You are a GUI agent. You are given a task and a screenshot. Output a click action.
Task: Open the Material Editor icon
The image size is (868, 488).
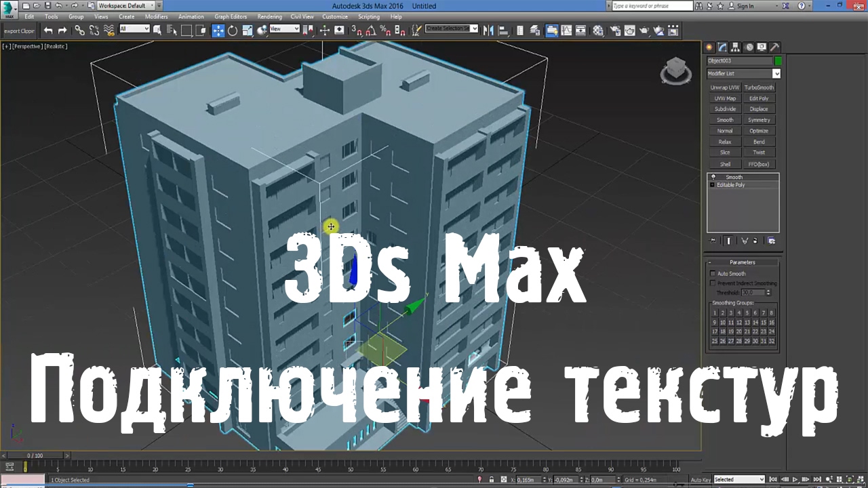coord(598,30)
